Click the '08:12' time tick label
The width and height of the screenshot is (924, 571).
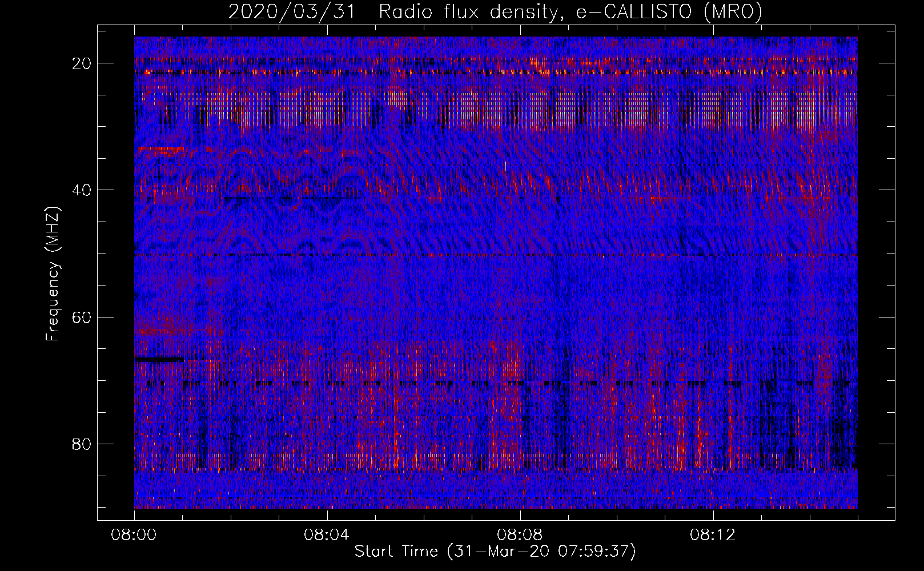(713, 535)
